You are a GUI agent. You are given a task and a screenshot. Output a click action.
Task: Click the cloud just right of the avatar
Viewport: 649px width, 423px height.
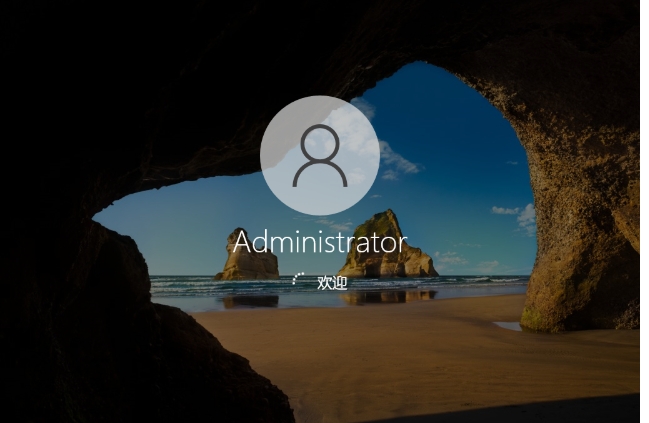pos(397,160)
